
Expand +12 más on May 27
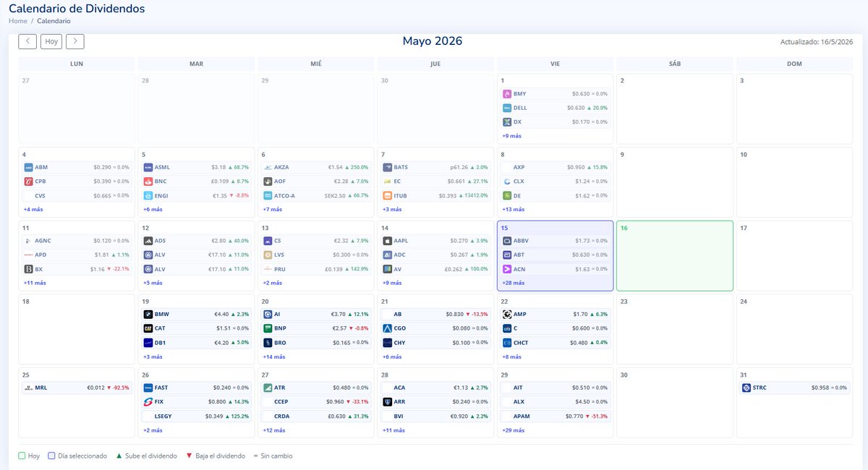[274, 430]
